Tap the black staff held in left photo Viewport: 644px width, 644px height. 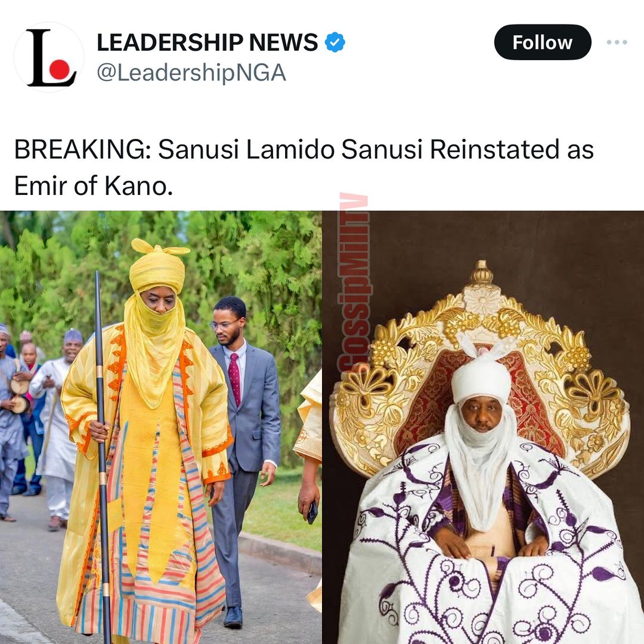(102, 456)
